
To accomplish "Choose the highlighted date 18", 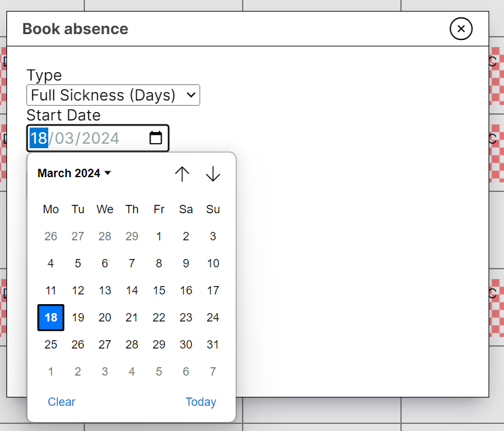I will tap(51, 318).
